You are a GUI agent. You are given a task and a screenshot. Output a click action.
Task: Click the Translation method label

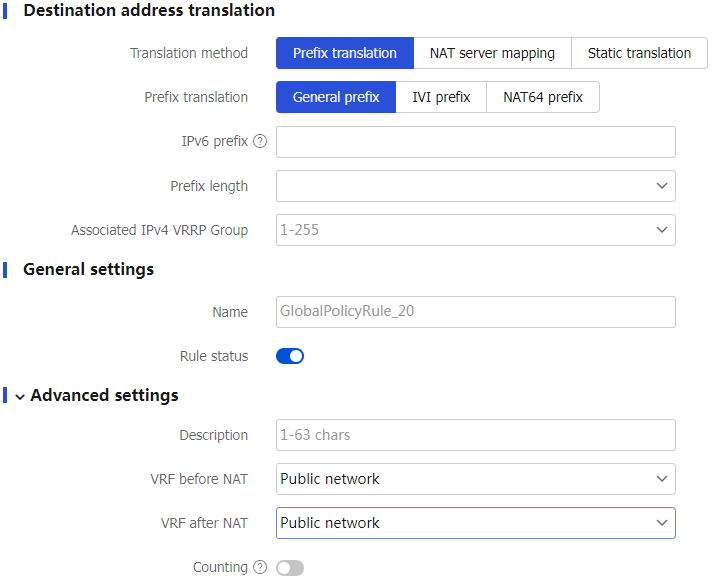point(189,53)
